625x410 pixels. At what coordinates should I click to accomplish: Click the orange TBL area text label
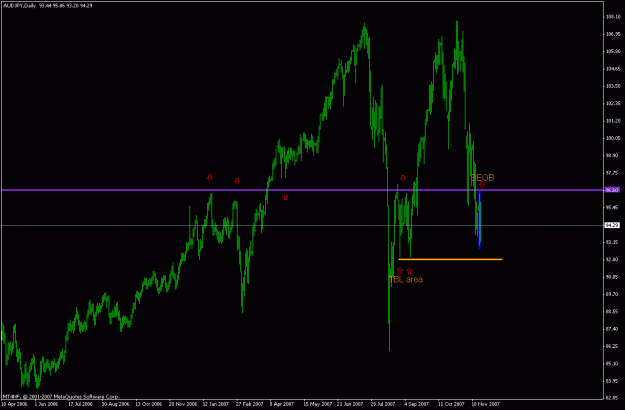point(406,279)
